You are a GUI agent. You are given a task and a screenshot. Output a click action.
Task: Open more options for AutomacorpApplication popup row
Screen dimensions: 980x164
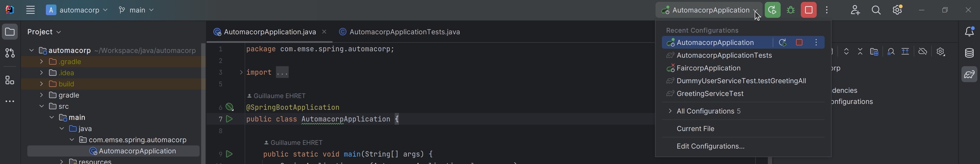point(816,43)
